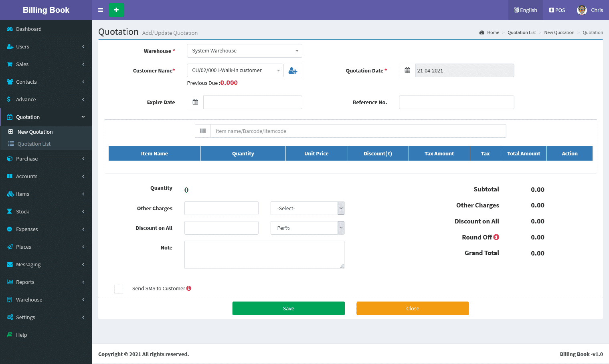Click Chris user avatar

click(x=581, y=10)
